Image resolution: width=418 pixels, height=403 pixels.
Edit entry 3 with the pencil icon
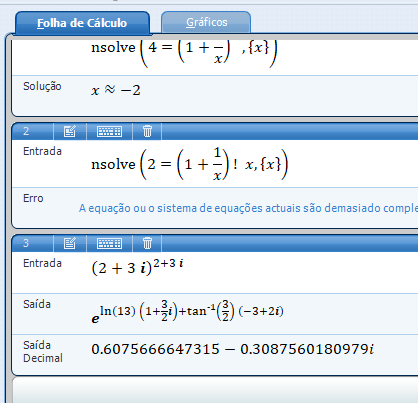click(70, 243)
